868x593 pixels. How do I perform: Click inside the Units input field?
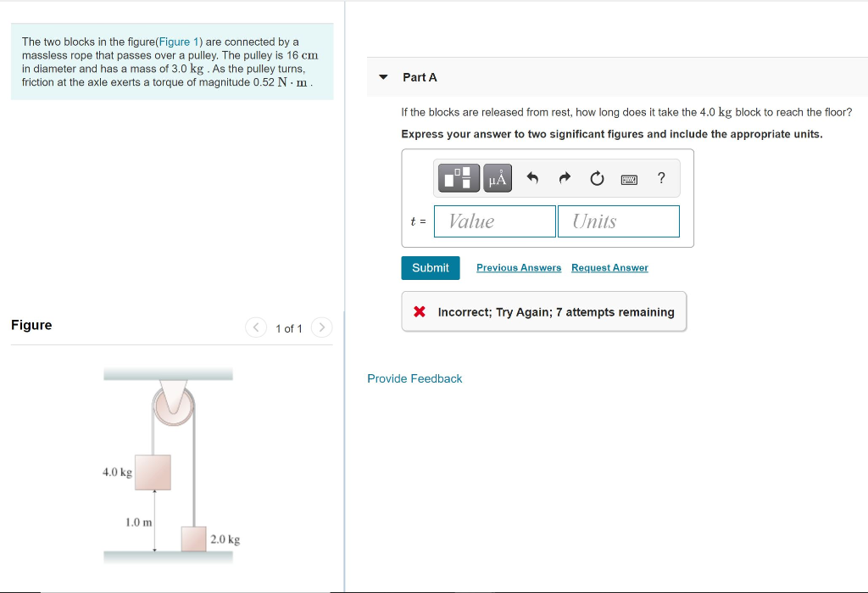tap(618, 221)
